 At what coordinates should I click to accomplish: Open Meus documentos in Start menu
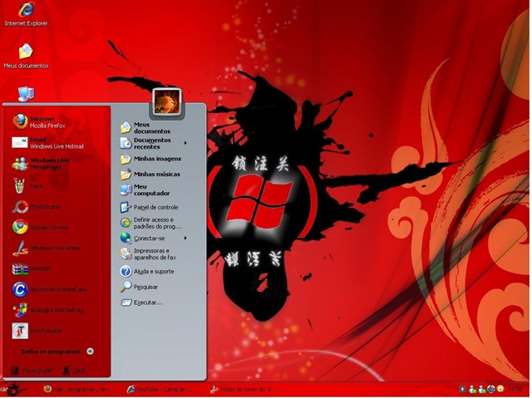tap(145, 128)
